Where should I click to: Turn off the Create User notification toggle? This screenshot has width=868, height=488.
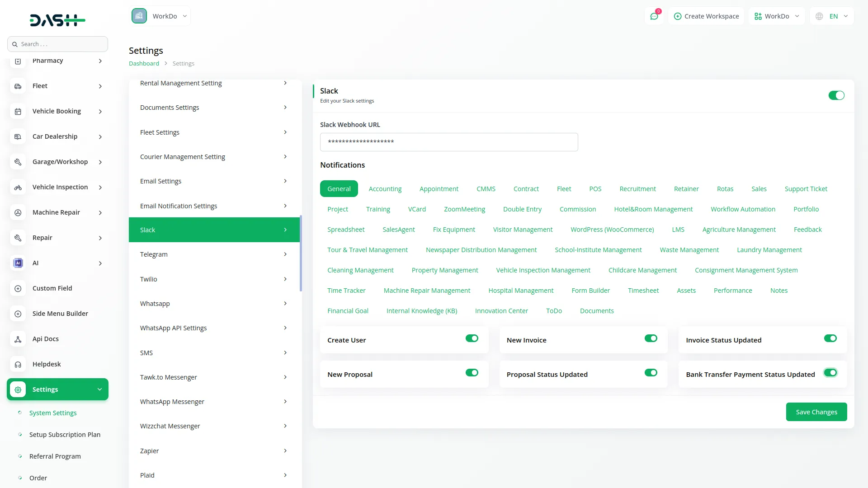[472, 338]
